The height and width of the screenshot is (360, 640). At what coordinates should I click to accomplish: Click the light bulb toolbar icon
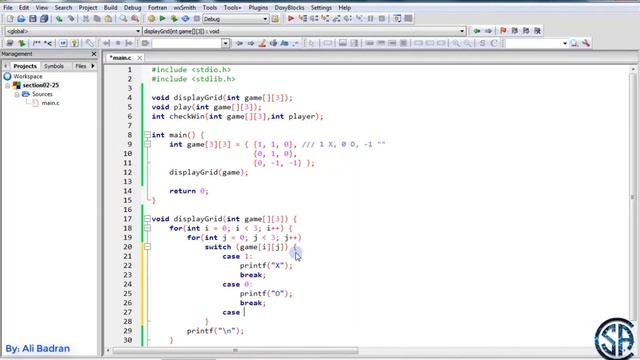coord(74,43)
